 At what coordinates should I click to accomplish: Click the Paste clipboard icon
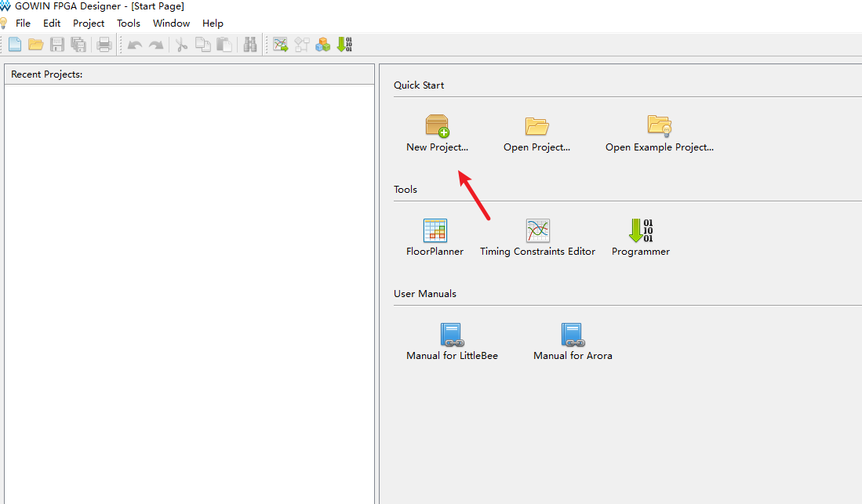(x=224, y=45)
